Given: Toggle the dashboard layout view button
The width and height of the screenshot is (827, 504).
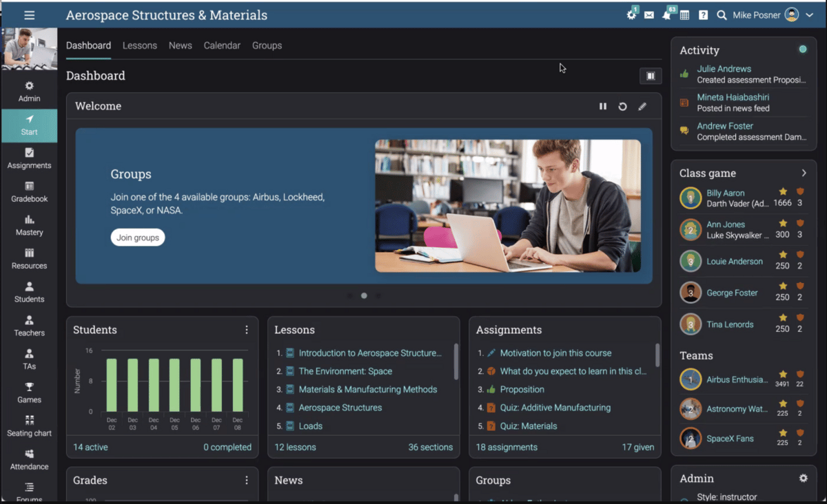Looking at the screenshot, I should click(x=651, y=76).
